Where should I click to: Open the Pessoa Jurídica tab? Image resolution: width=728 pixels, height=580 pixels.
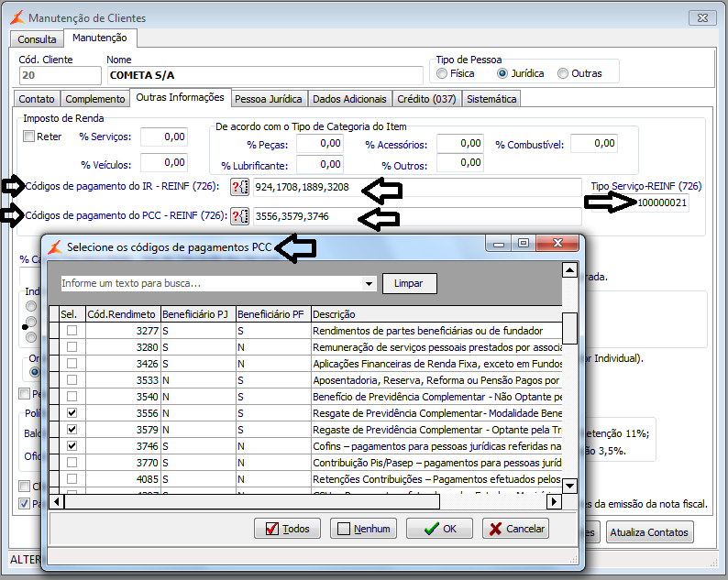click(268, 99)
